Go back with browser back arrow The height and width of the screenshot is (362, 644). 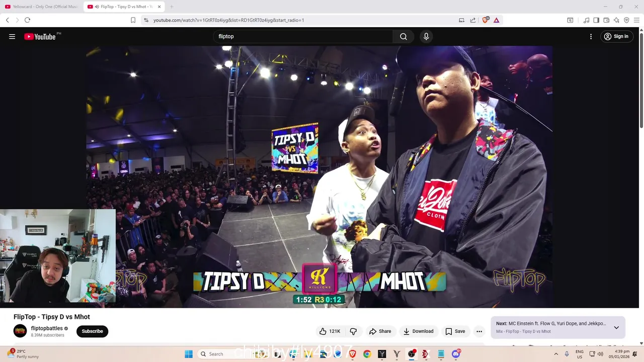[x=8, y=20]
